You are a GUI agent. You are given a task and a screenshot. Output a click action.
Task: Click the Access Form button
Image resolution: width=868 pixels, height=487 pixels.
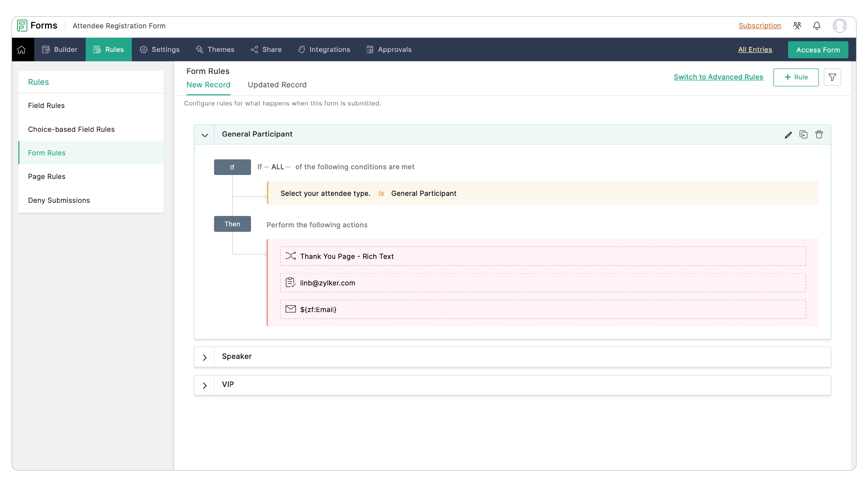[818, 50]
